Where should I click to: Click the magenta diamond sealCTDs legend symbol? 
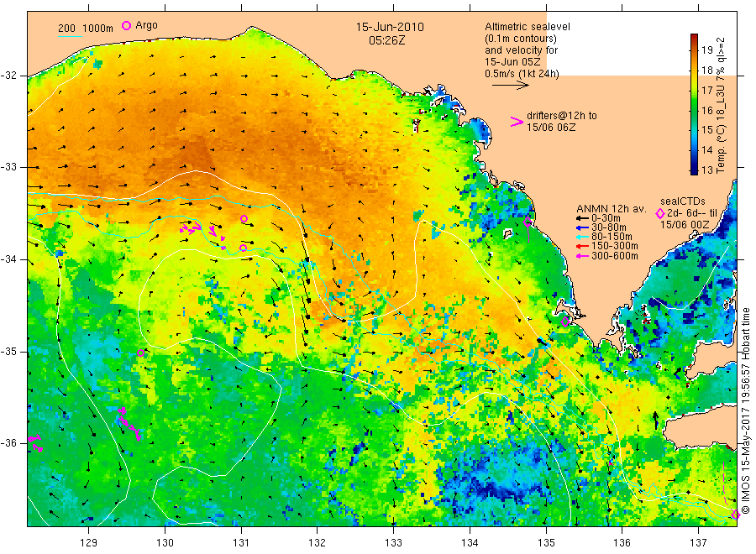coord(659,213)
